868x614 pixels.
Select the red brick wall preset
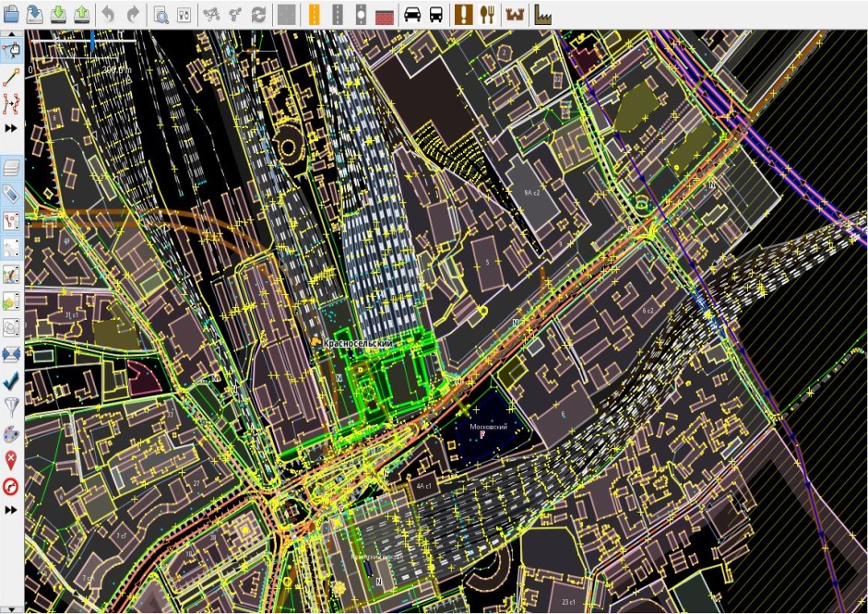[384, 15]
